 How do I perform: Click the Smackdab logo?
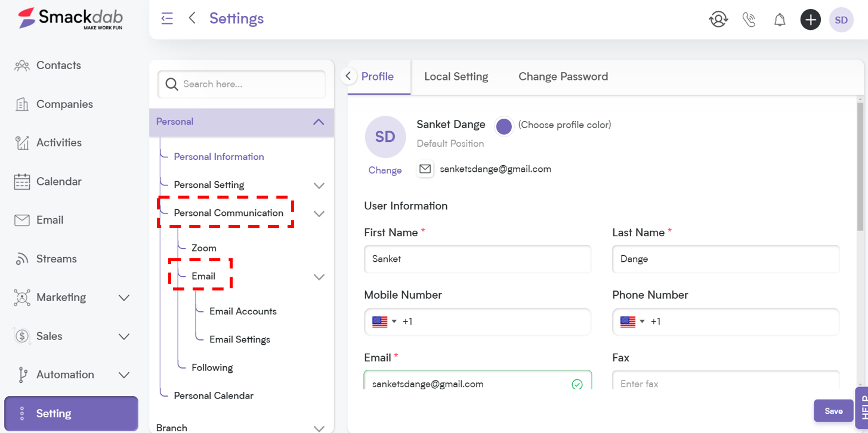pyautogui.click(x=70, y=18)
